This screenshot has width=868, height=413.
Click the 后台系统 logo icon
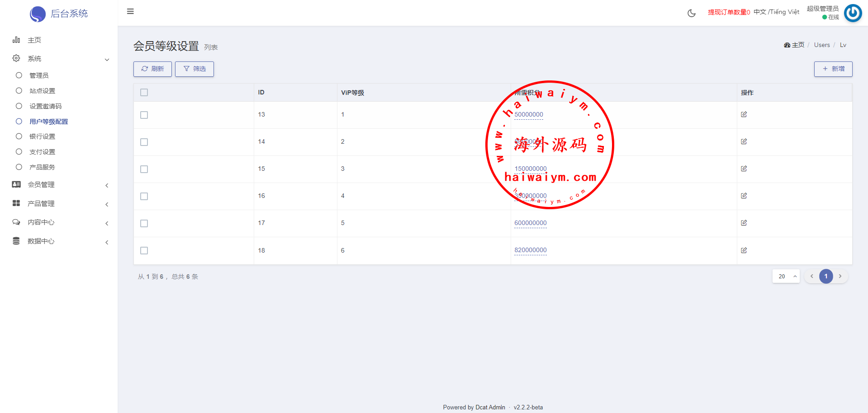click(x=38, y=14)
